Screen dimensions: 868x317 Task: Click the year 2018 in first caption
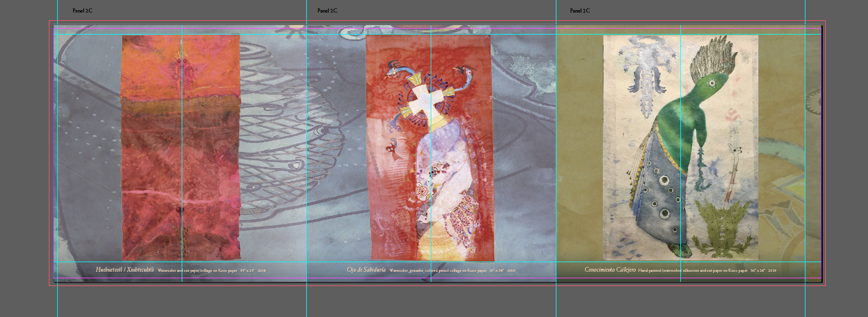tap(262, 271)
